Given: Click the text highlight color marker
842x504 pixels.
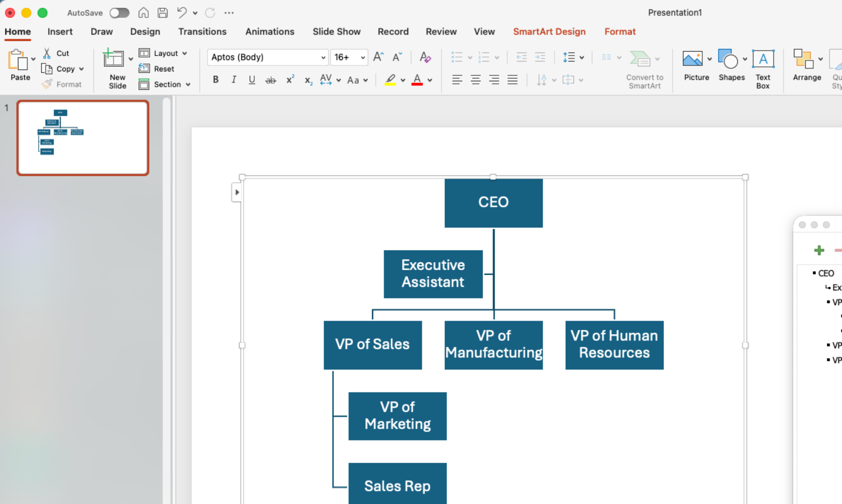Looking at the screenshot, I should (x=390, y=80).
